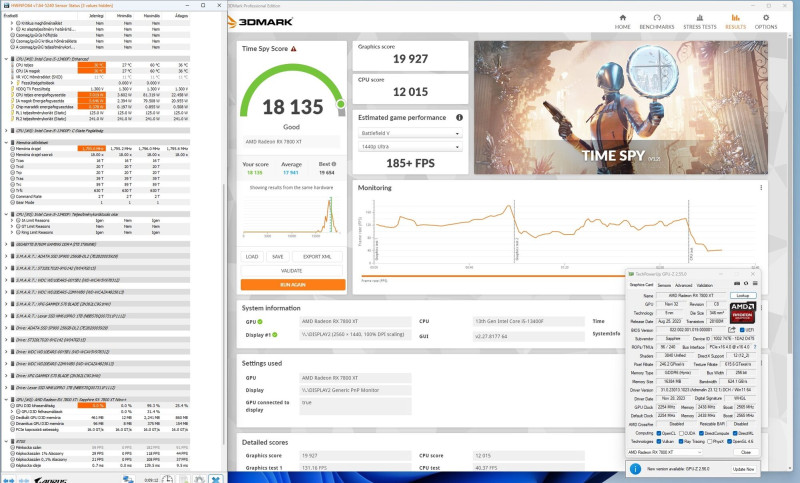Expand the GIGABYTE B760M GAMING DDR4 group
Viewport: 800px width, 483px height.
(6, 244)
